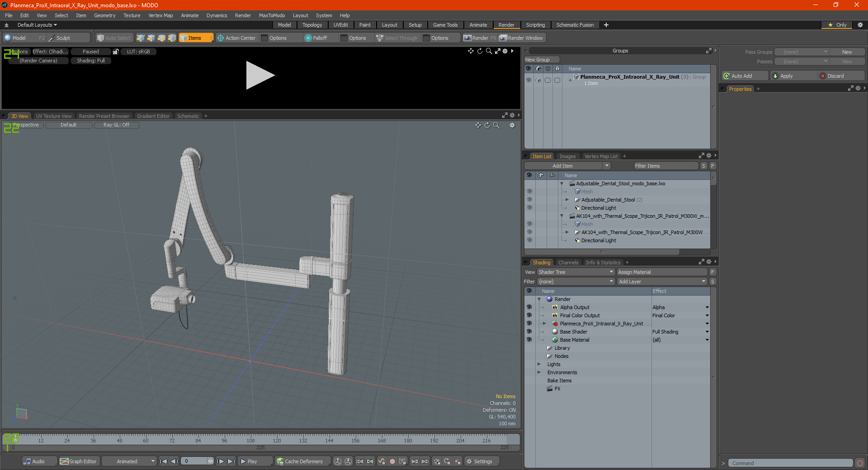Image resolution: width=868 pixels, height=470 pixels.
Task: Click Assign Material button
Action: tap(662, 272)
